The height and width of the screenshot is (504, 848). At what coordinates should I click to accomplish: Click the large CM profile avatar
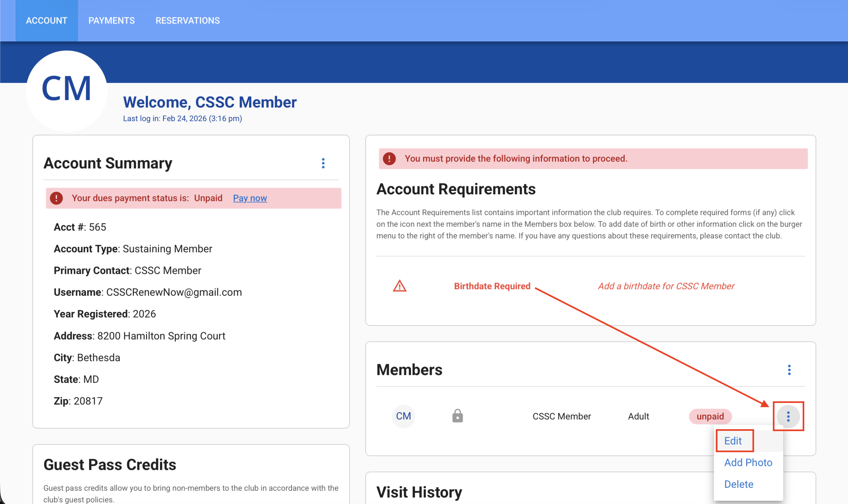coord(67,91)
